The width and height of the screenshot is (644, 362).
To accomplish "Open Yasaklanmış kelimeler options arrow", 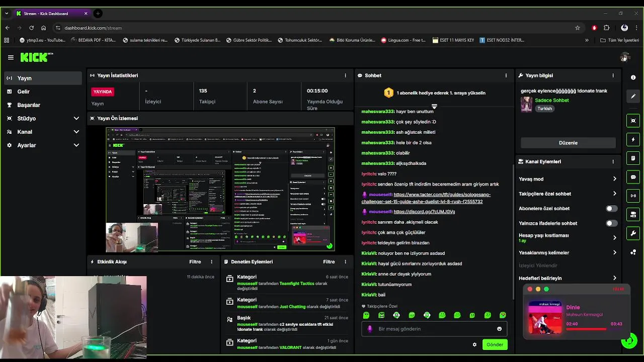I will (x=614, y=253).
